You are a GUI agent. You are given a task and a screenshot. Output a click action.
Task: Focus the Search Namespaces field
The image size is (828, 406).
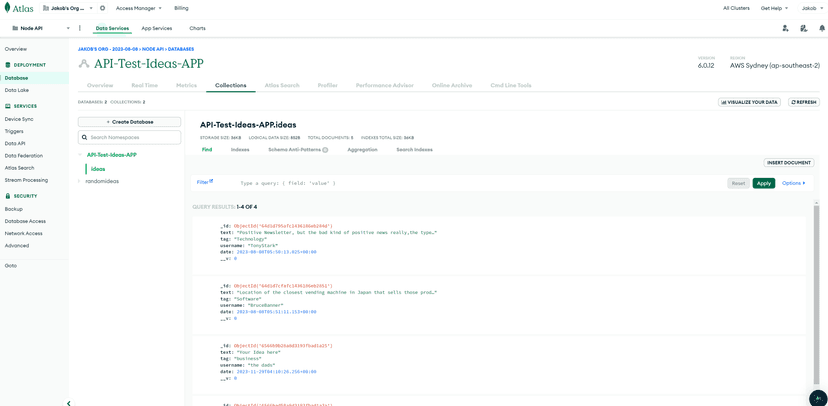pos(129,137)
